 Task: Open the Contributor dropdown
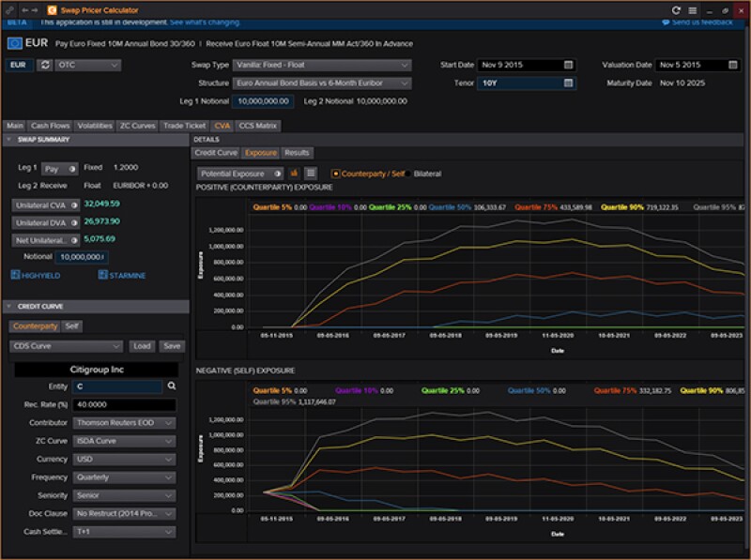(x=124, y=423)
